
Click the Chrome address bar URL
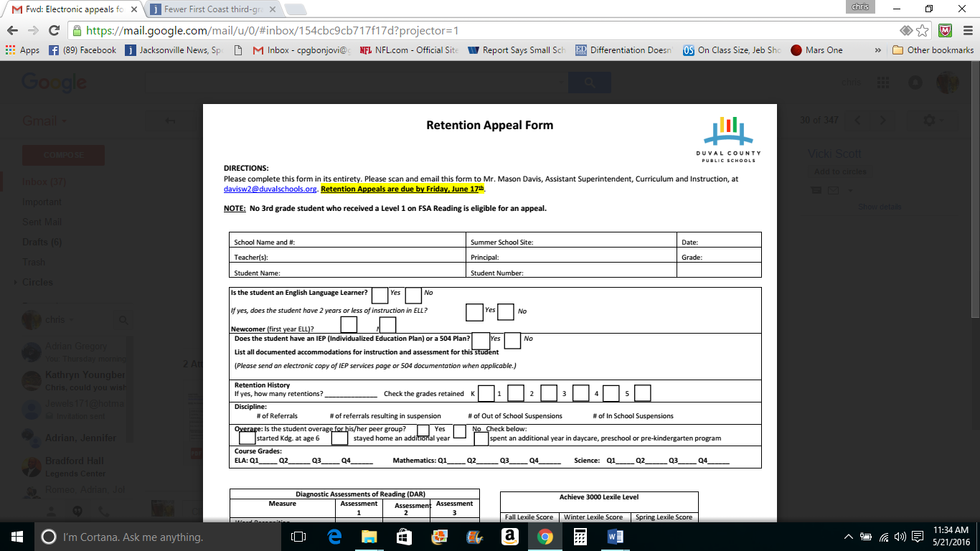click(x=273, y=31)
